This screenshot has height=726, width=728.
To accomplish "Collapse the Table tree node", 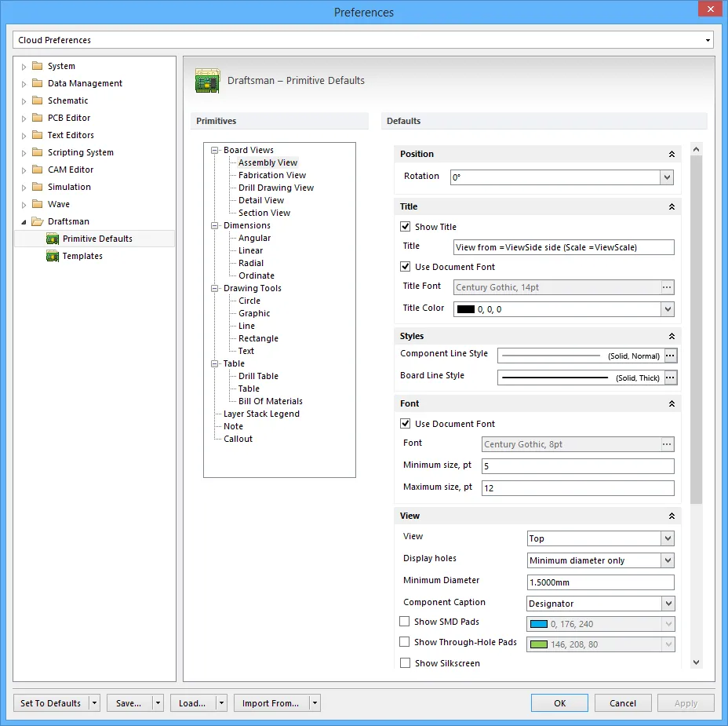I will pyautogui.click(x=214, y=363).
